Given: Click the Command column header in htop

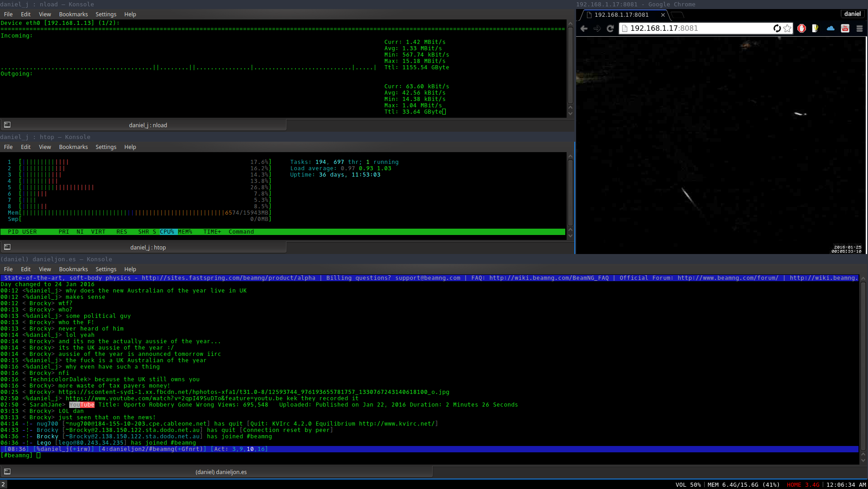Looking at the screenshot, I should [x=241, y=232].
